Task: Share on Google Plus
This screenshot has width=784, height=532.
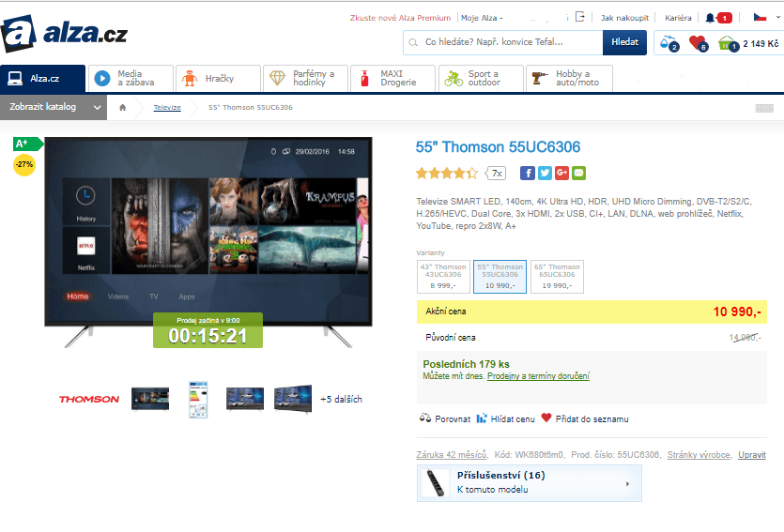Action: click(x=562, y=173)
